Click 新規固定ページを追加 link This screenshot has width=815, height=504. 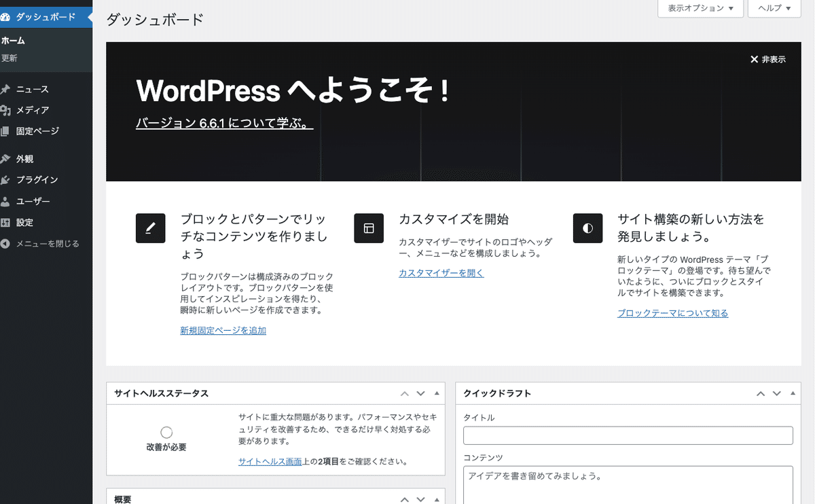click(x=223, y=331)
